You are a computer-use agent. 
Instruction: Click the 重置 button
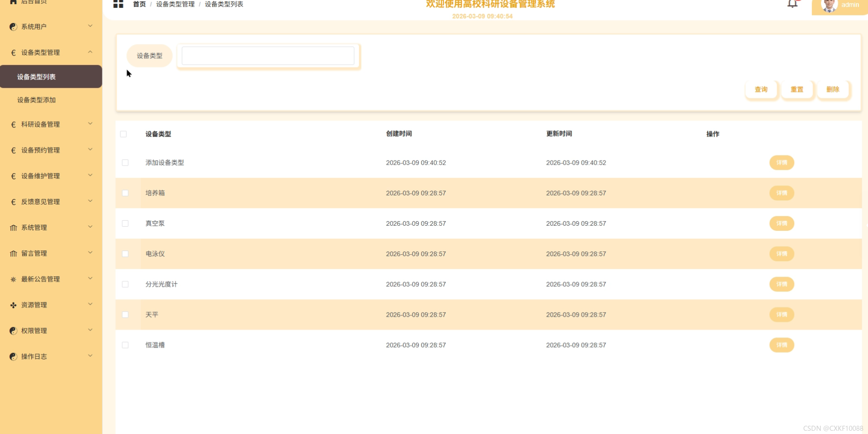[797, 89]
